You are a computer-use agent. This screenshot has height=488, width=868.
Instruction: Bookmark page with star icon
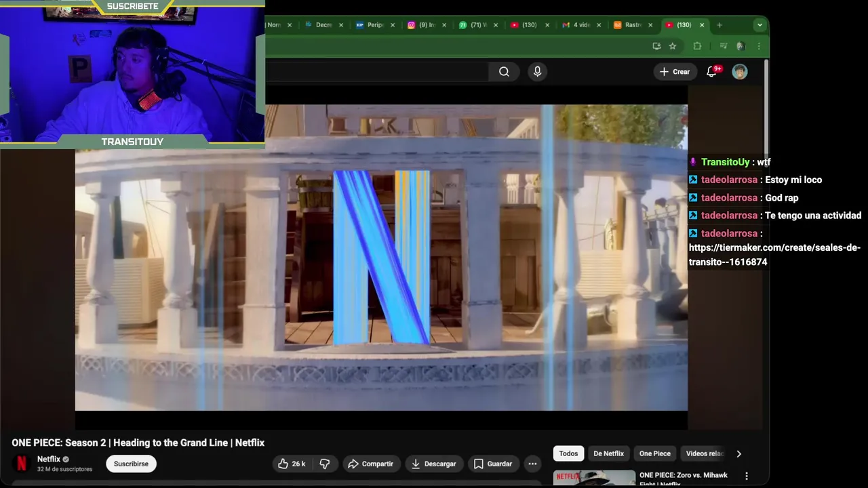pyautogui.click(x=673, y=46)
